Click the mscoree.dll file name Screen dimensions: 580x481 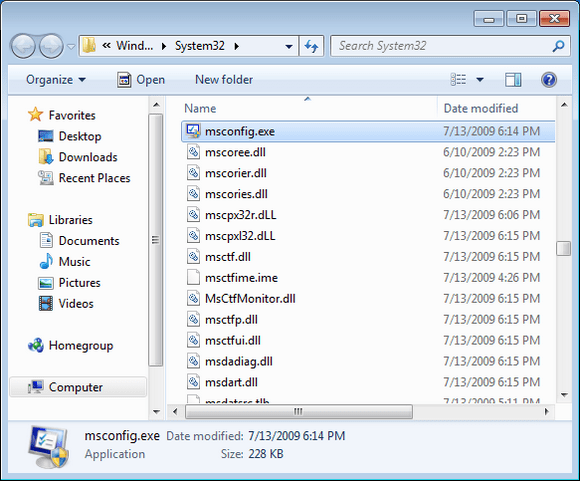(236, 152)
